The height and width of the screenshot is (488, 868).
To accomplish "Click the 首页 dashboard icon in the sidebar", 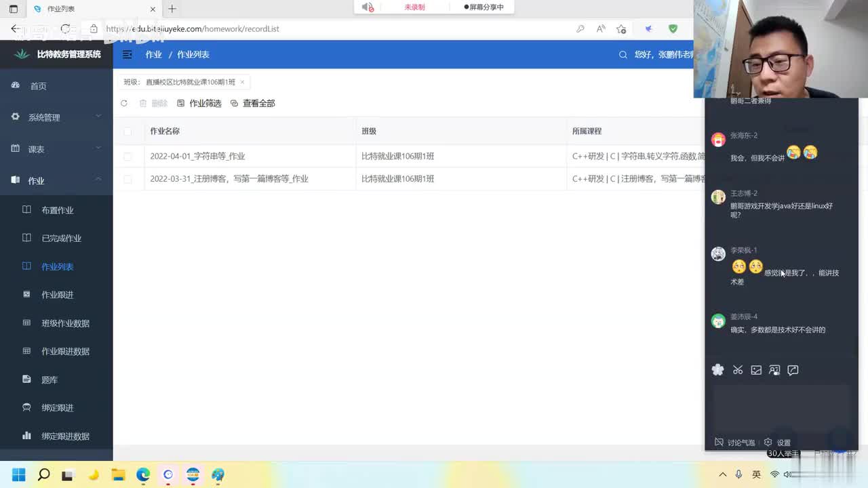I will point(16,85).
